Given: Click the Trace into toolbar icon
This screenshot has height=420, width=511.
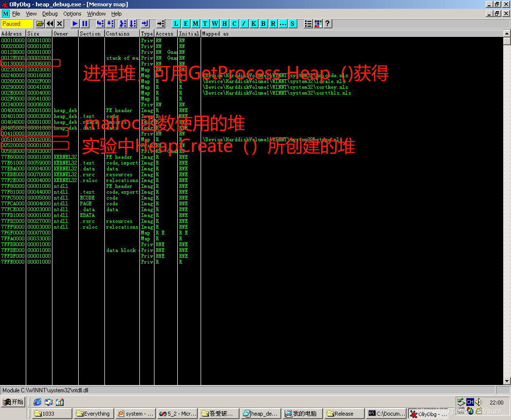Looking at the screenshot, I should point(123,24).
